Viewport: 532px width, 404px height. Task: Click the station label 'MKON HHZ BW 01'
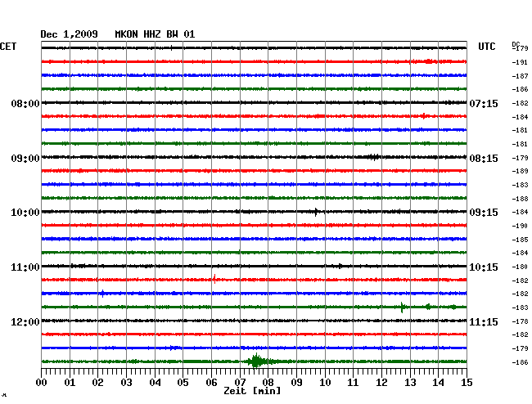pyautogui.click(x=155, y=34)
